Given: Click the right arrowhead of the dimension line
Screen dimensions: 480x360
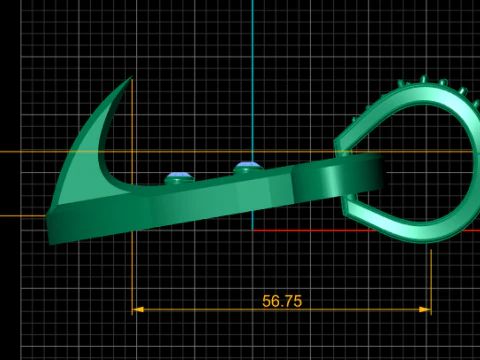Looking at the screenshot, I should pyautogui.click(x=425, y=309).
